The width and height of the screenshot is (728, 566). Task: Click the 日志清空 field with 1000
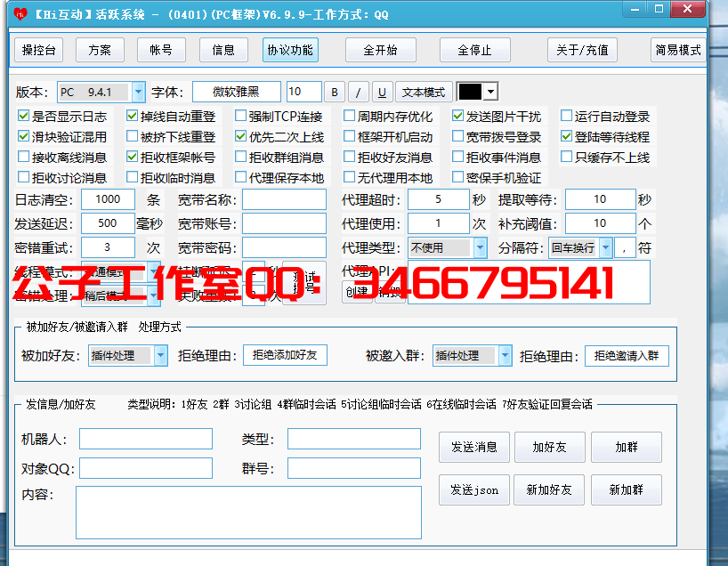point(109,199)
